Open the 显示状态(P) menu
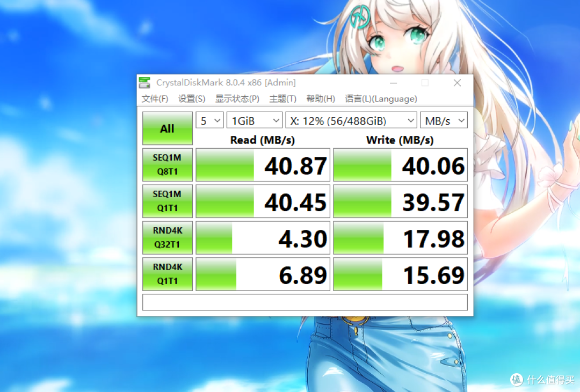This screenshot has height=392, width=580. [x=237, y=99]
